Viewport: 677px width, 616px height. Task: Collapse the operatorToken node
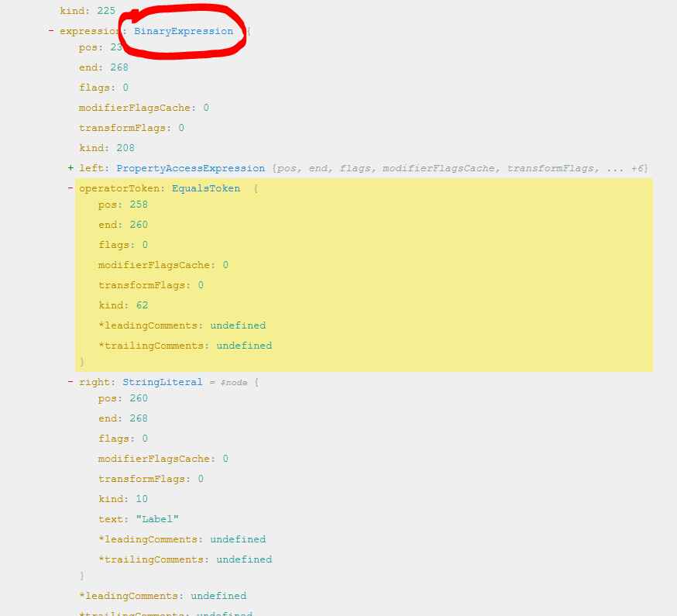(x=70, y=188)
